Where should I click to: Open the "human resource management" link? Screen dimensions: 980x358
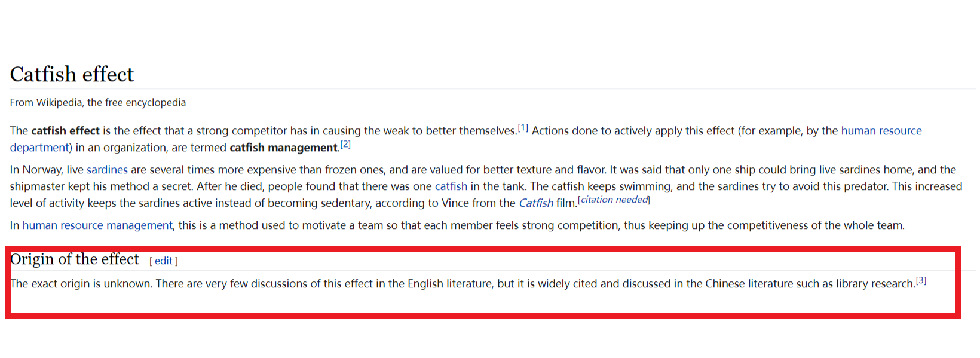(x=97, y=225)
